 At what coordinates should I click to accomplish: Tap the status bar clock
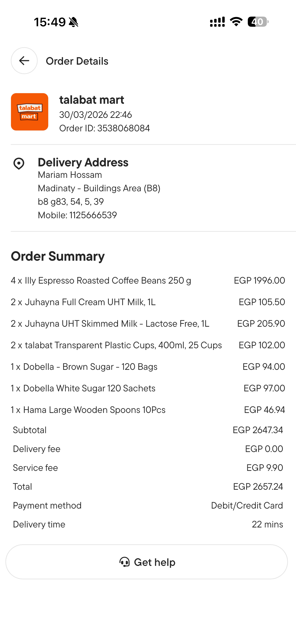(x=50, y=22)
